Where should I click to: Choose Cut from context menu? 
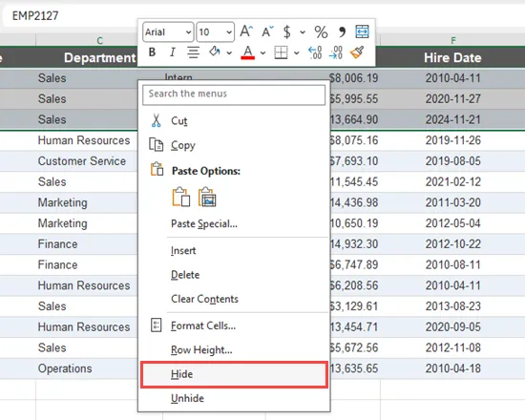tap(234, 120)
